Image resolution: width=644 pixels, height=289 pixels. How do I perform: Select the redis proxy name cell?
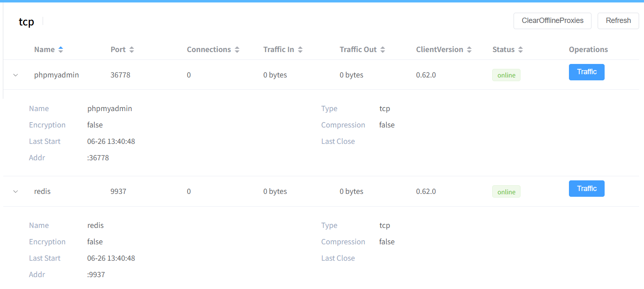coord(42,191)
